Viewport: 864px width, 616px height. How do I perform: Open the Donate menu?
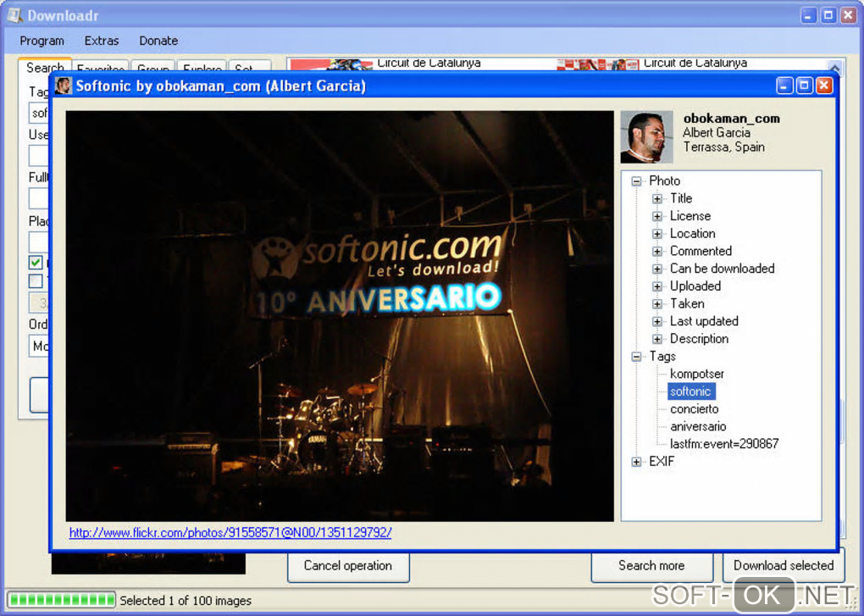click(158, 41)
